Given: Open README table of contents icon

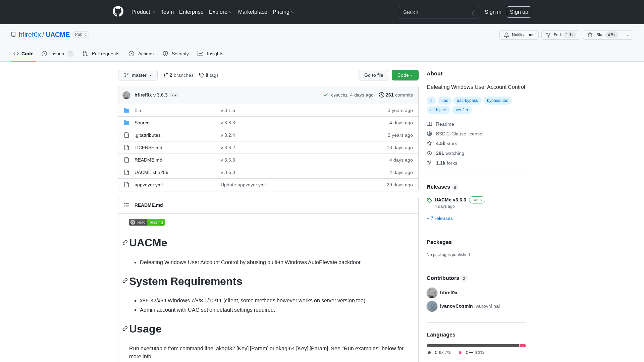Looking at the screenshot, I should [126, 205].
